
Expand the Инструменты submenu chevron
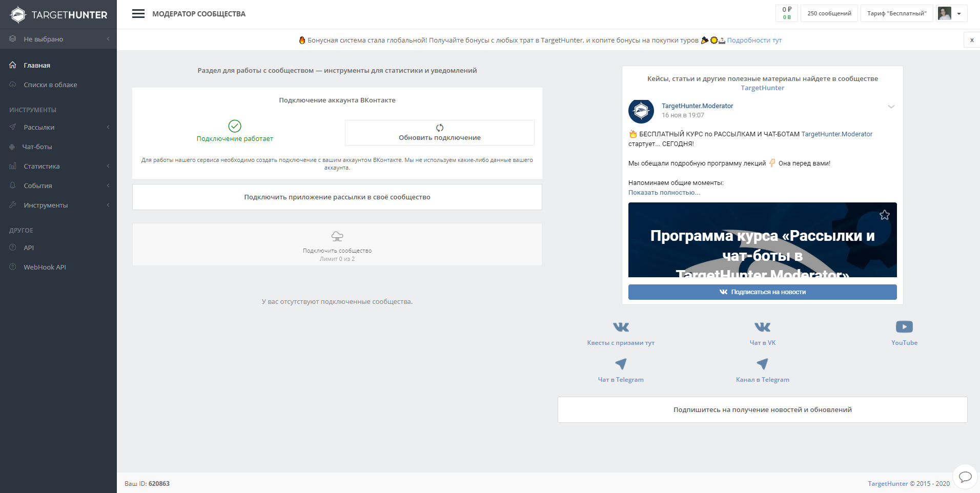tap(108, 205)
